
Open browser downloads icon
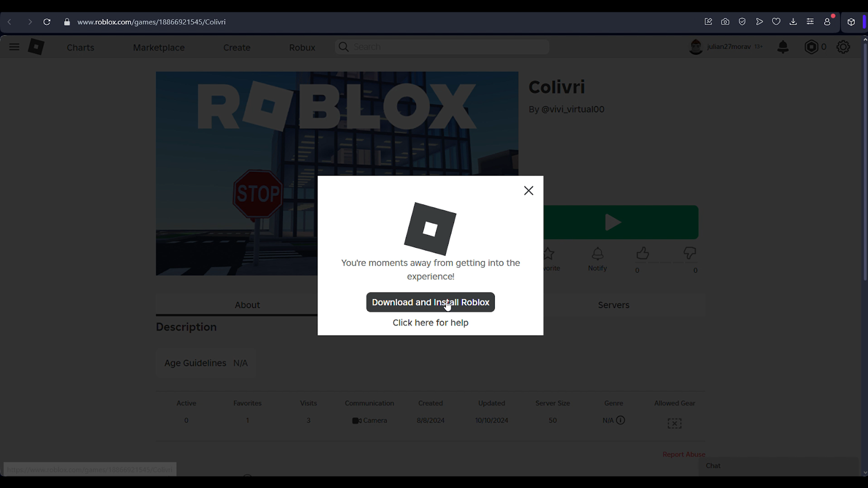[793, 22]
